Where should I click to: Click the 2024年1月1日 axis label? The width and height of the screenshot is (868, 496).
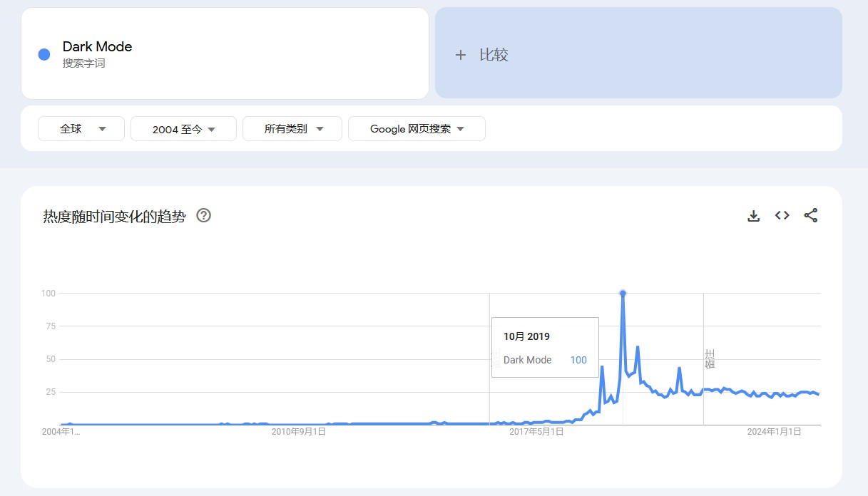[773, 431]
